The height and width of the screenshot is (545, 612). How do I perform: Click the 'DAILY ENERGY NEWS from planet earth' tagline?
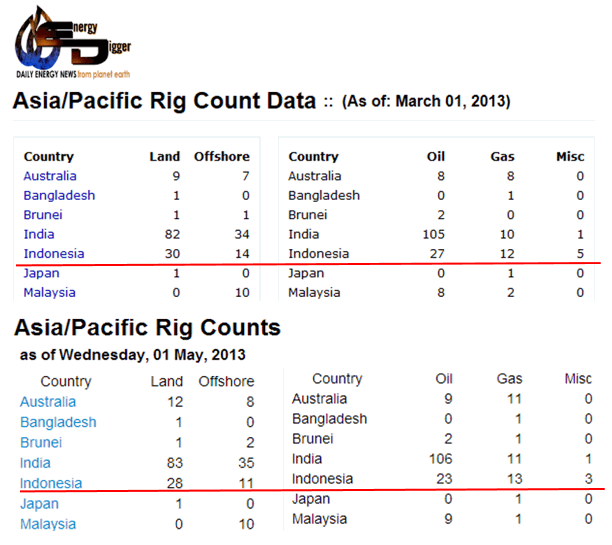pos(73,74)
